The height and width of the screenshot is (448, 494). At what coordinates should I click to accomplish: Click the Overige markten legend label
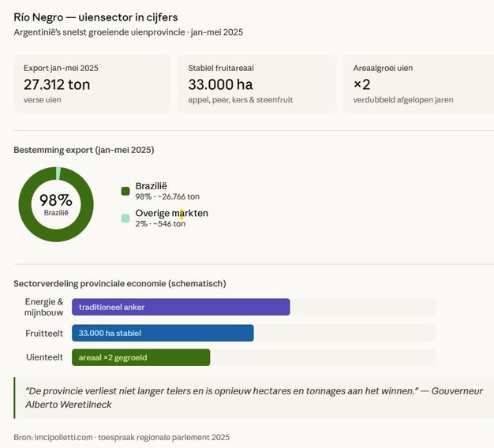tap(171, 213)
